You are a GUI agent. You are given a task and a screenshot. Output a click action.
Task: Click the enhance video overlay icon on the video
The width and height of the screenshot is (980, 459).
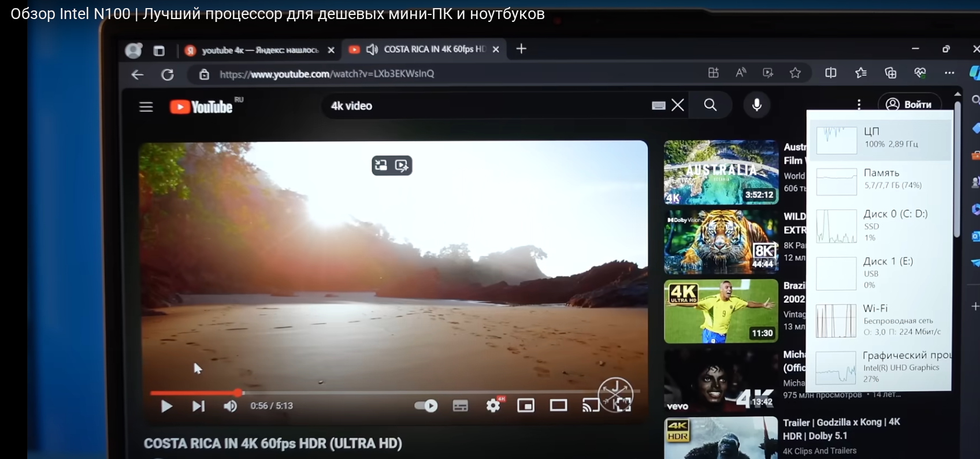pos(402,166)
